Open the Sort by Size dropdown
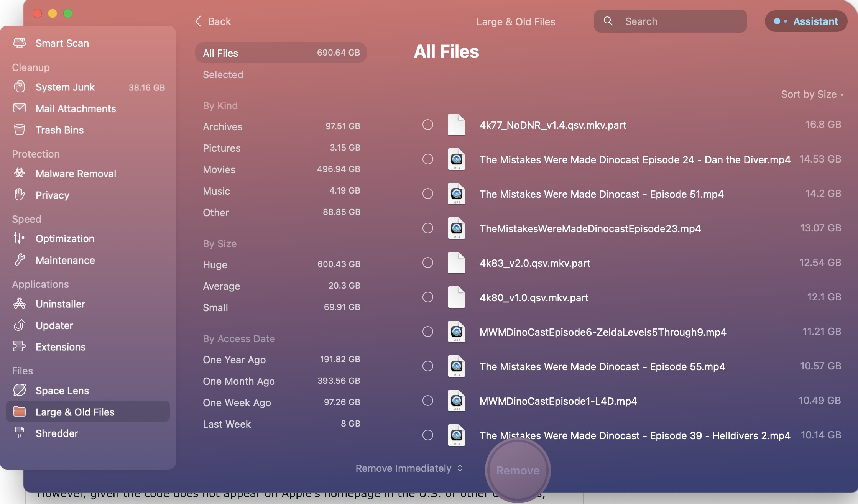Image resolution: width=858 pixels, height=504 pixels. click(812, 94)
